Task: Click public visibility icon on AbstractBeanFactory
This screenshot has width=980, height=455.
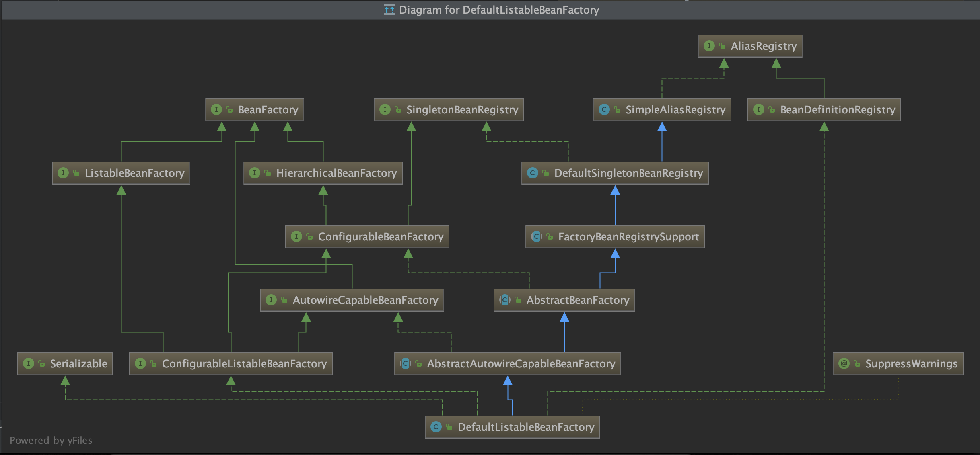Action: point(518,300)
